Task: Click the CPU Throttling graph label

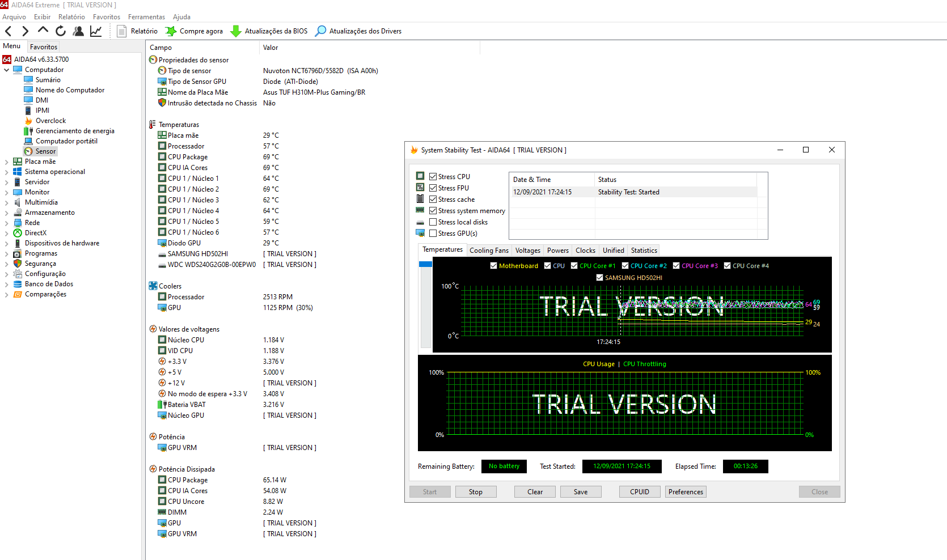Action: pyautogui.click(x=645, y=364)
